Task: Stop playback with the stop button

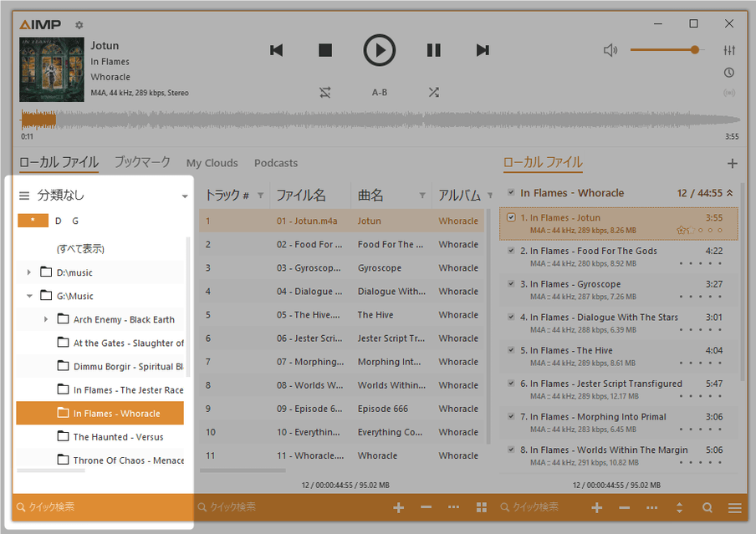Action: 325,50
